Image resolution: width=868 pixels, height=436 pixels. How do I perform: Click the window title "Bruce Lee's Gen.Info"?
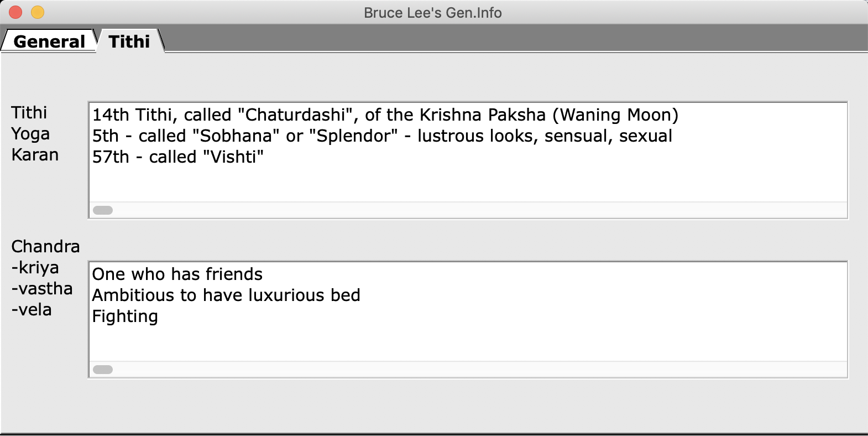coord(433,13)
